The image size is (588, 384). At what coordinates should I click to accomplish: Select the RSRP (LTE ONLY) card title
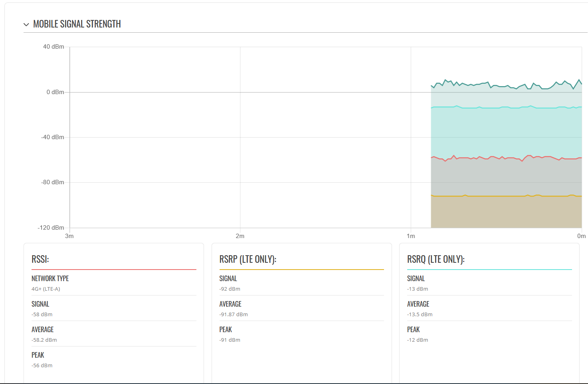tap(248, 259)
